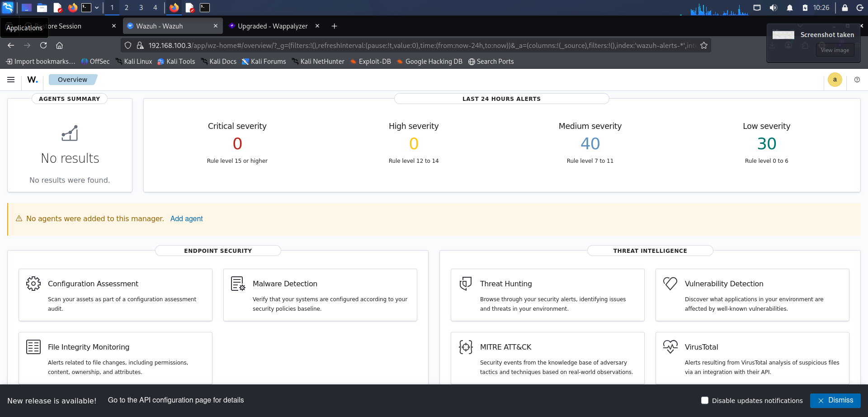Open the Kali Applications menu
The width and height of the screenshot is (868, 417).
coord(8,8)
